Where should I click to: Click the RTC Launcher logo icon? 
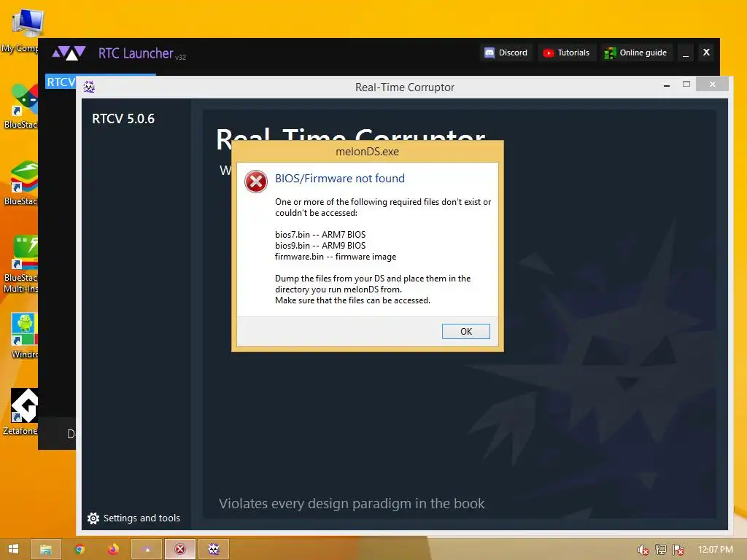[x=69, y=52]
